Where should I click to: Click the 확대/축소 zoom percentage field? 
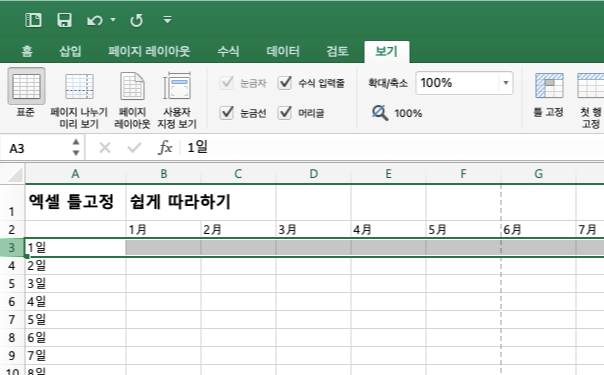pos(457,83)
